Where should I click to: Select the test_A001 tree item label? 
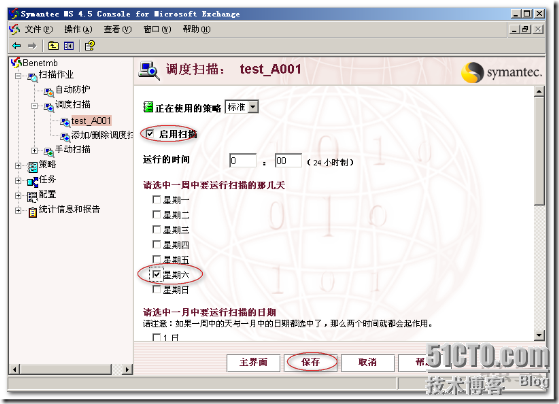click(91, 121)
